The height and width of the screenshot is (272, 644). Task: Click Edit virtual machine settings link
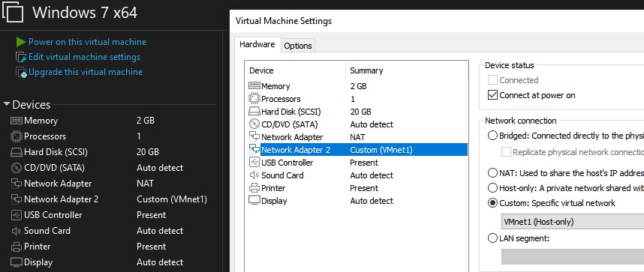[x=84, y=57]
